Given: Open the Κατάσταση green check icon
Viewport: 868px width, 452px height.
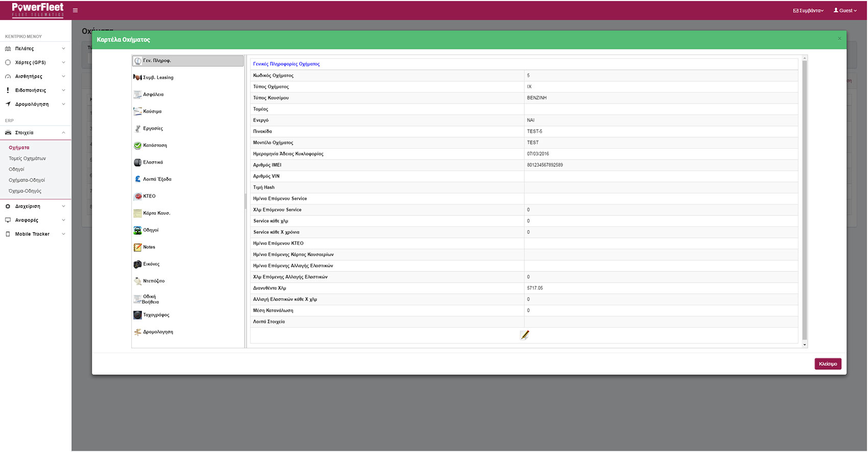Looking at the screenshot, I should [x=137, y=145].
